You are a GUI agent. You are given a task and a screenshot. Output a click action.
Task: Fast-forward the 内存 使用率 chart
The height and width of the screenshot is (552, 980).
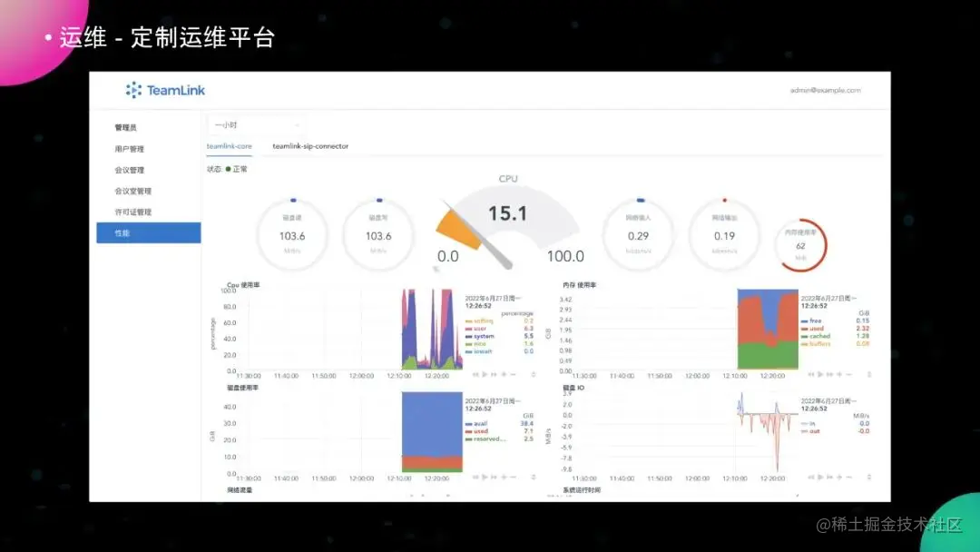click(829, 374)
